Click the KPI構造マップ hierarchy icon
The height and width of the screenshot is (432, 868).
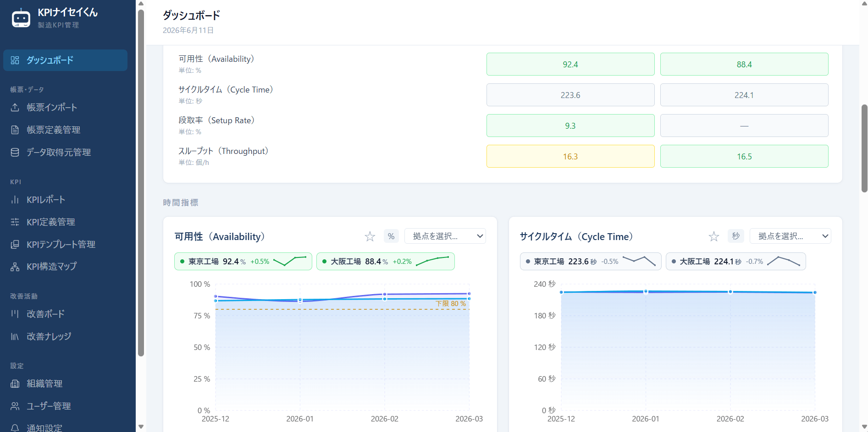click(15, 267)
